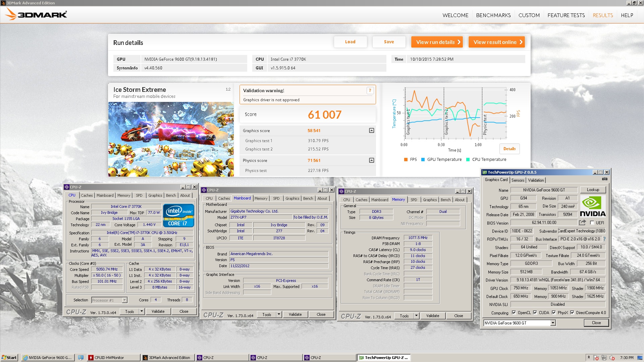Click the Save button in Run details
The height and width of the screenshot is (362, 644).
pos(389,42)
